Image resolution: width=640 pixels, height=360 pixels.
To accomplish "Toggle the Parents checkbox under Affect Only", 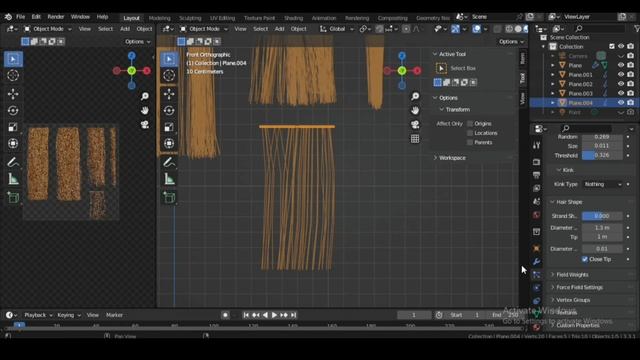I will coord(470,142).
